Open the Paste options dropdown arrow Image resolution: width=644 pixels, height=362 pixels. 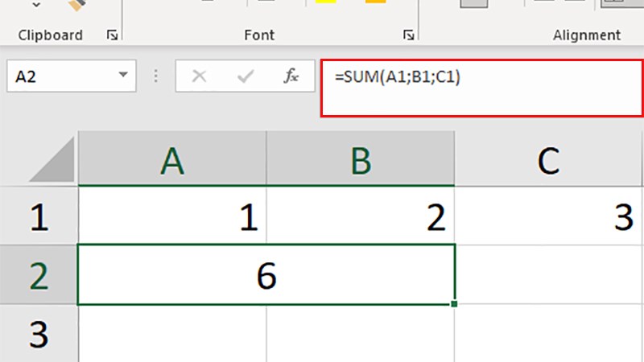pyautogui.click(x=36, y=5)
